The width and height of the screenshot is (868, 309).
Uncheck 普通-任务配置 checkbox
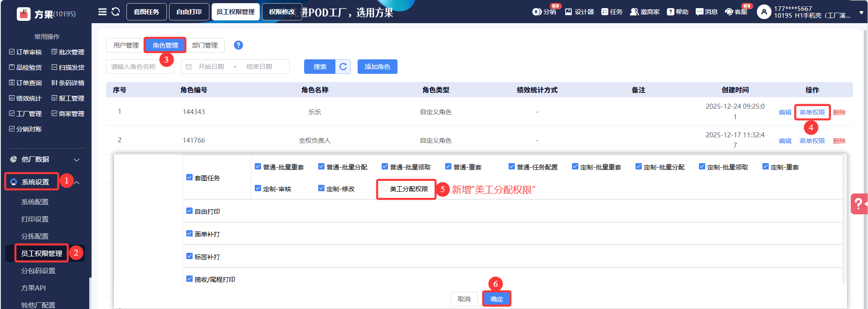tap(512, 167)
